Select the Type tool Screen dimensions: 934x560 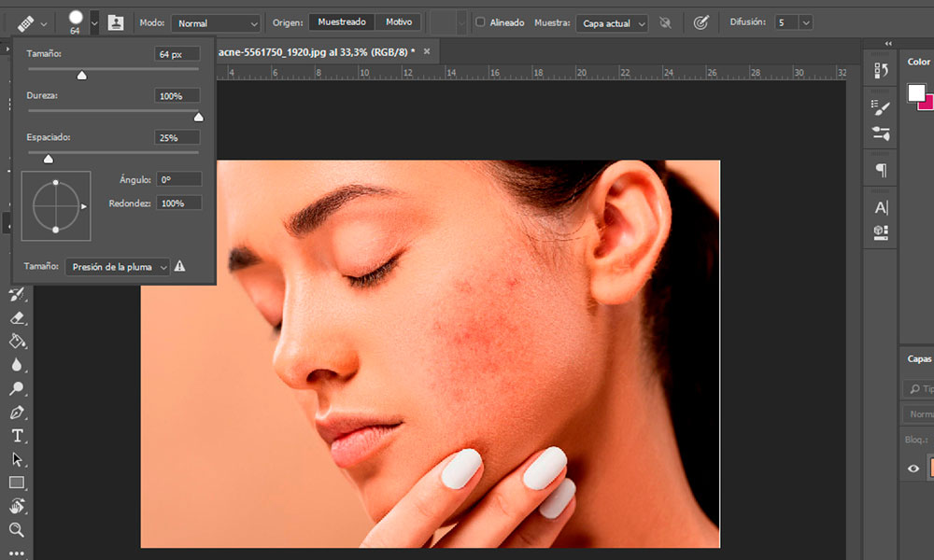19,435
